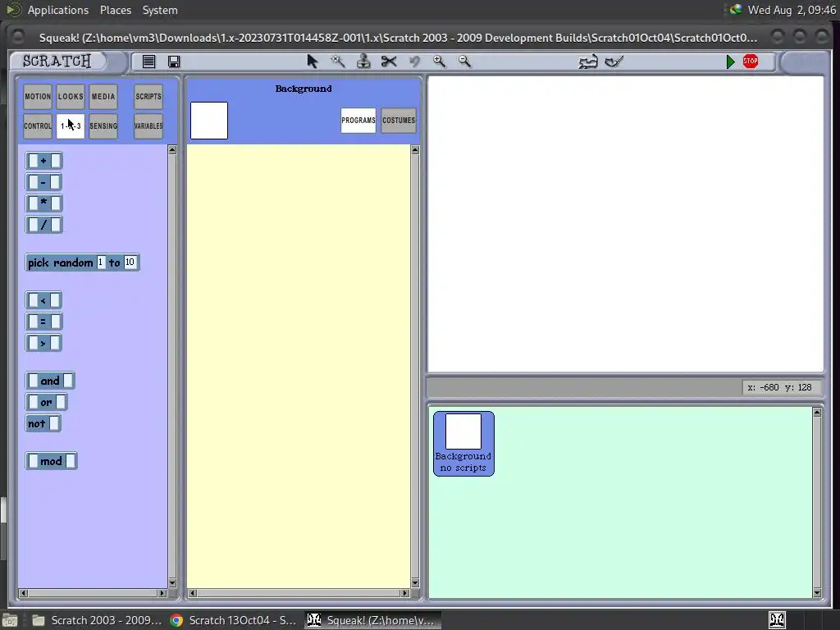840x630 pixels.
Task: Click the paintbrush new sprite icon
Action: click(x=614, y=62)
